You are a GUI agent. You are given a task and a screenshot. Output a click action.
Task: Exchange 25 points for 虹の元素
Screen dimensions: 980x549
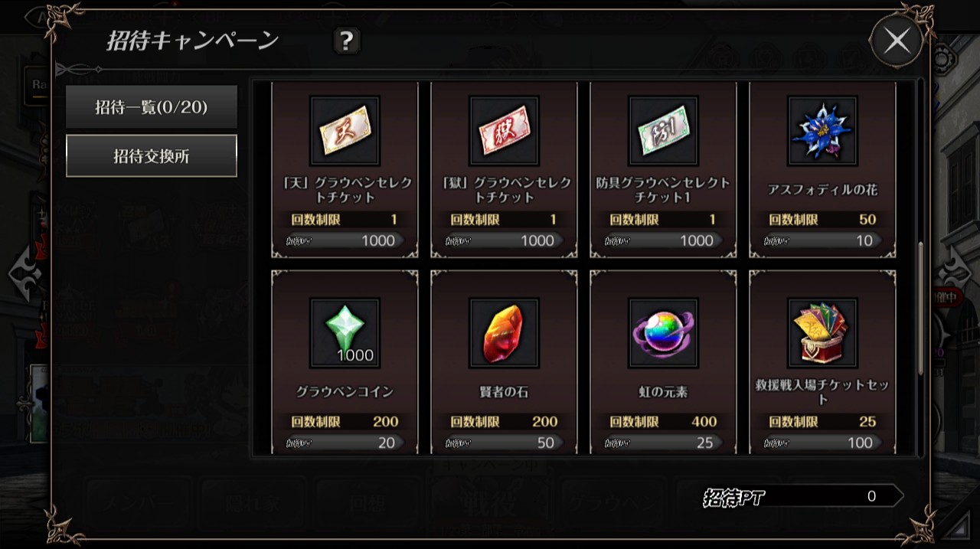[662, 443]
